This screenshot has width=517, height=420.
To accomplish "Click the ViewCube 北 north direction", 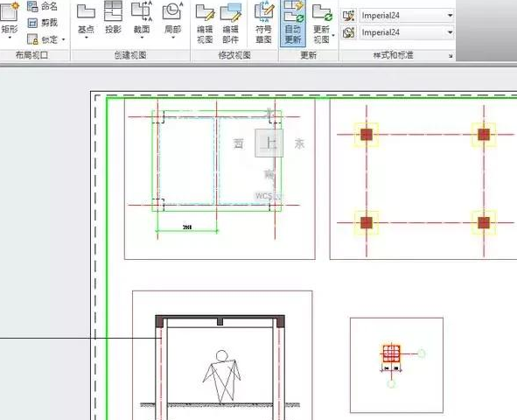I will click(x=270, y=113).
